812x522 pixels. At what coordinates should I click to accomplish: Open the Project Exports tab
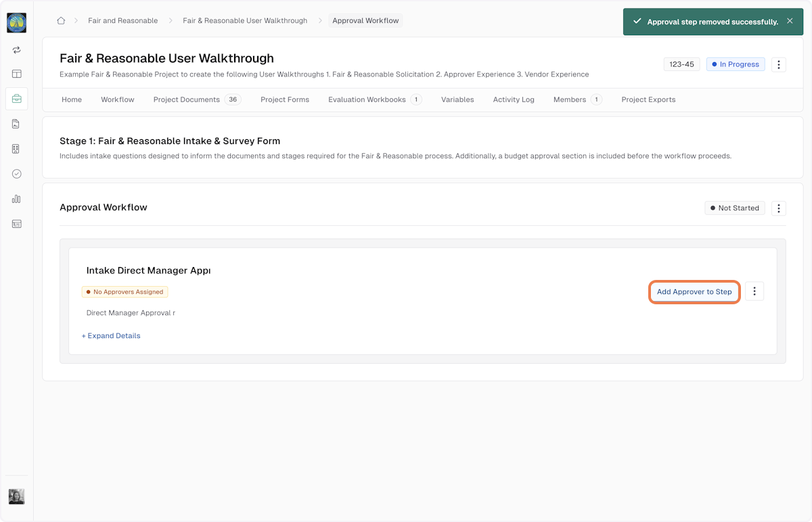[x=648, y=99]
